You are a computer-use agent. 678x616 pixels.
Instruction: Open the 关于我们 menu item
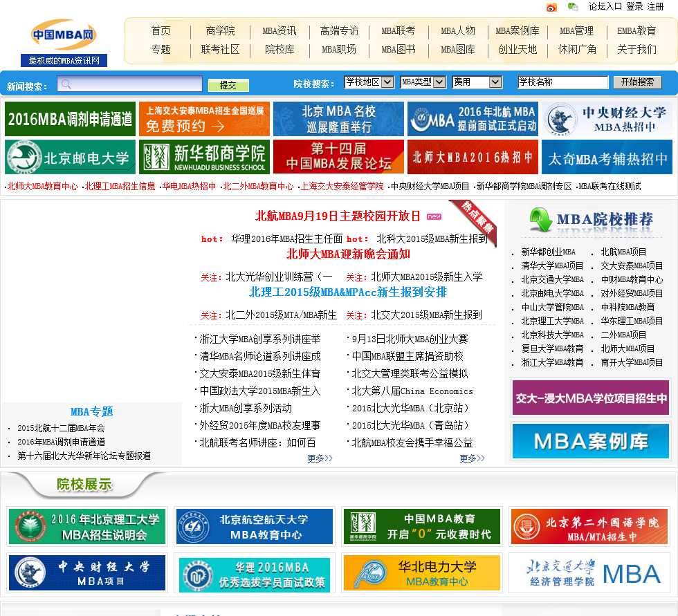pyautogui.click(x=636, y=50)
